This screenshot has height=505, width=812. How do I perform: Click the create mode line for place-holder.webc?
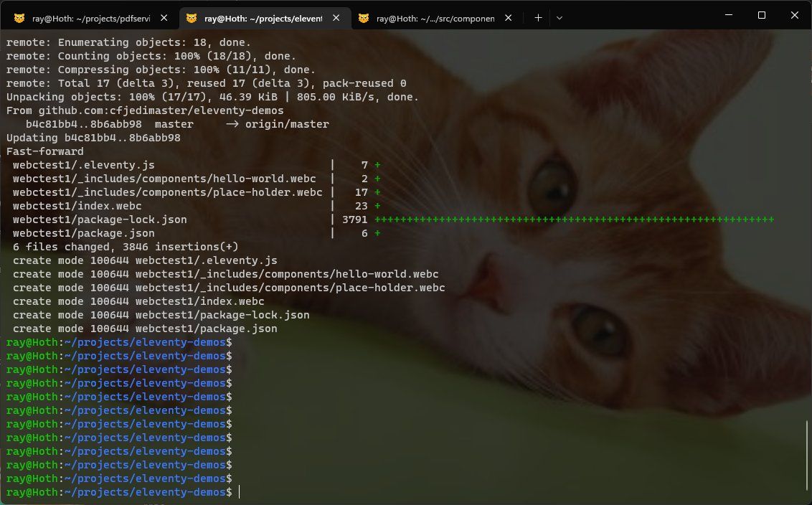point(229,288)
